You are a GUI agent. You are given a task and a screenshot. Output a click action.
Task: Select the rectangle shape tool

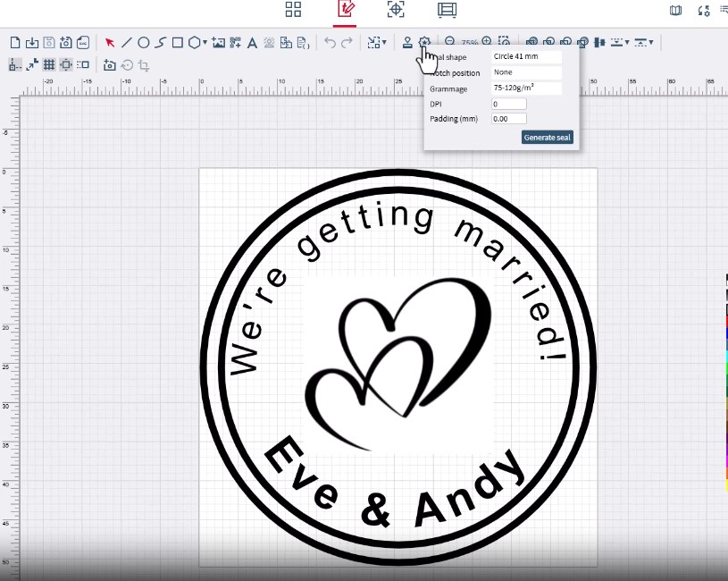tap(178, 42)
